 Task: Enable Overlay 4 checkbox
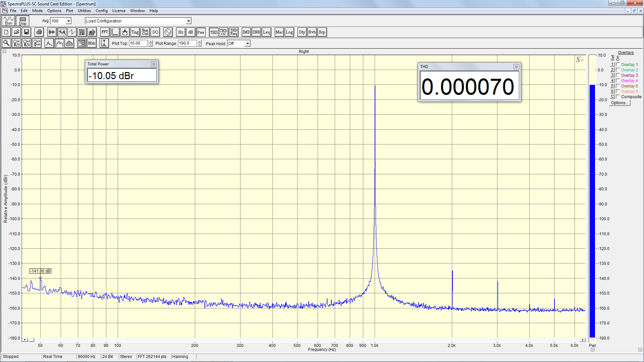tap(618, 80)
